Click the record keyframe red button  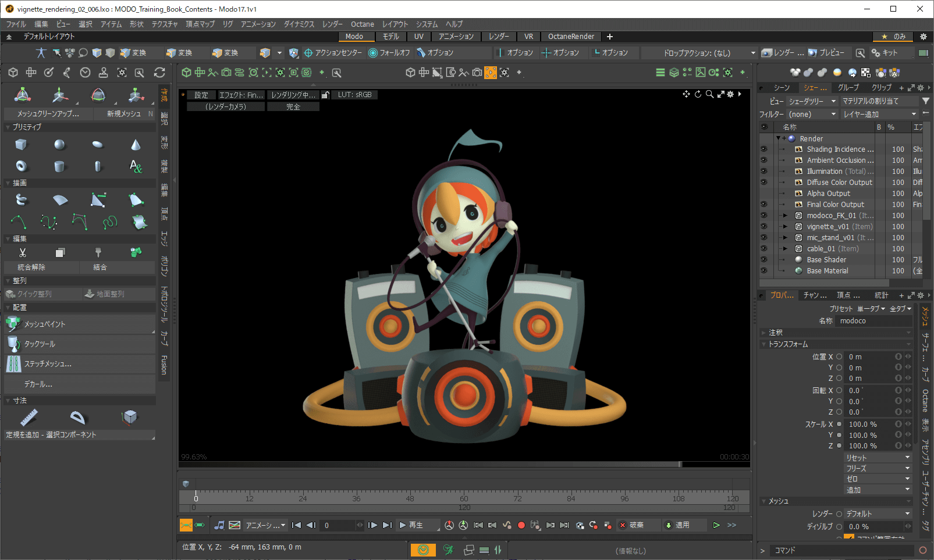pyautogui.click(x=521, y=525)
